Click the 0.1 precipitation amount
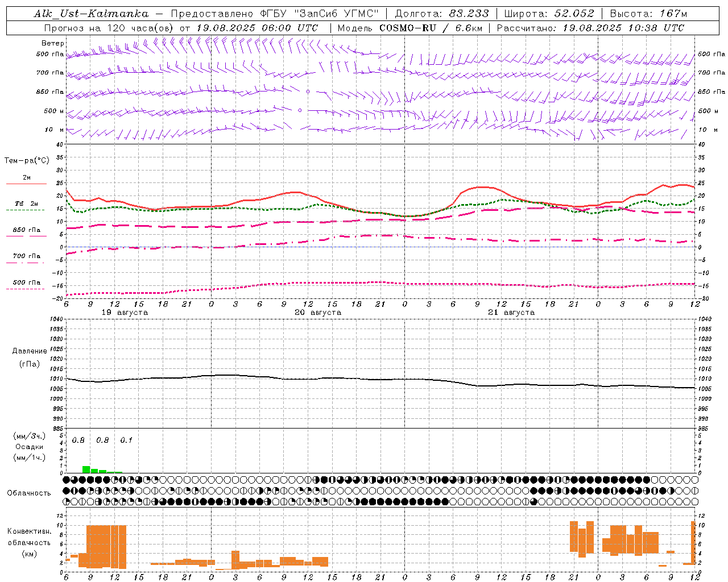Image resolution: width=728 pixels, height=582 pixels. (x=126, y=440)
